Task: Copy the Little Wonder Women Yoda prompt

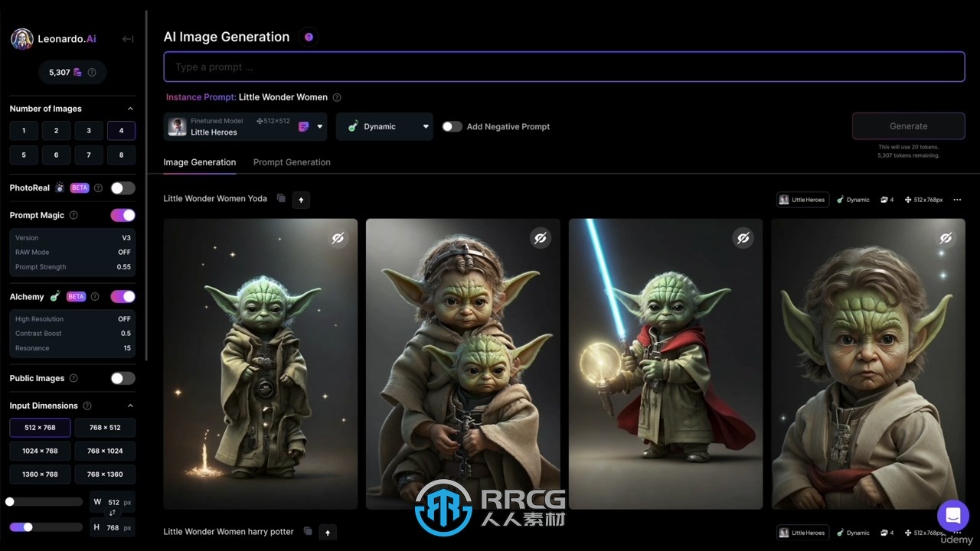Action: [x=281, y=198]
